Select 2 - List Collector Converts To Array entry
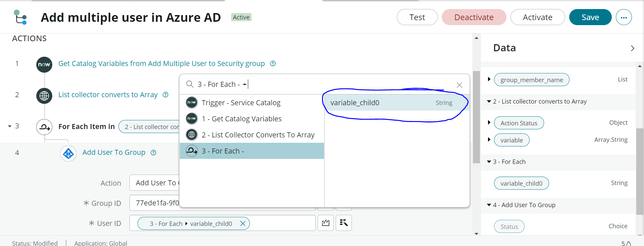 252,135
